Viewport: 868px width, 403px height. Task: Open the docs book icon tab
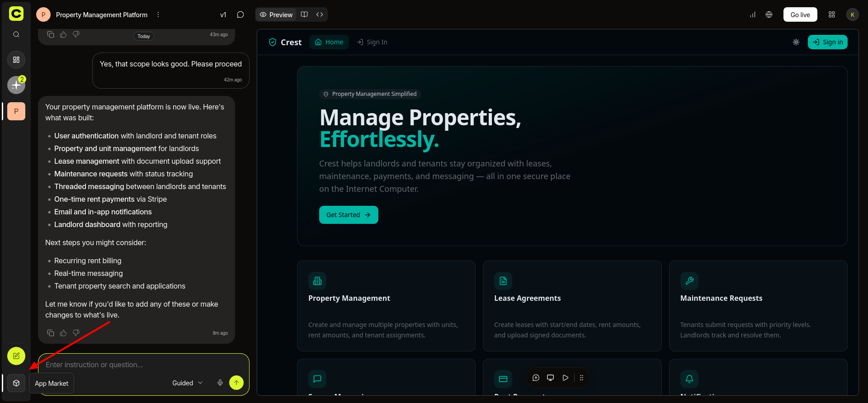304,14
